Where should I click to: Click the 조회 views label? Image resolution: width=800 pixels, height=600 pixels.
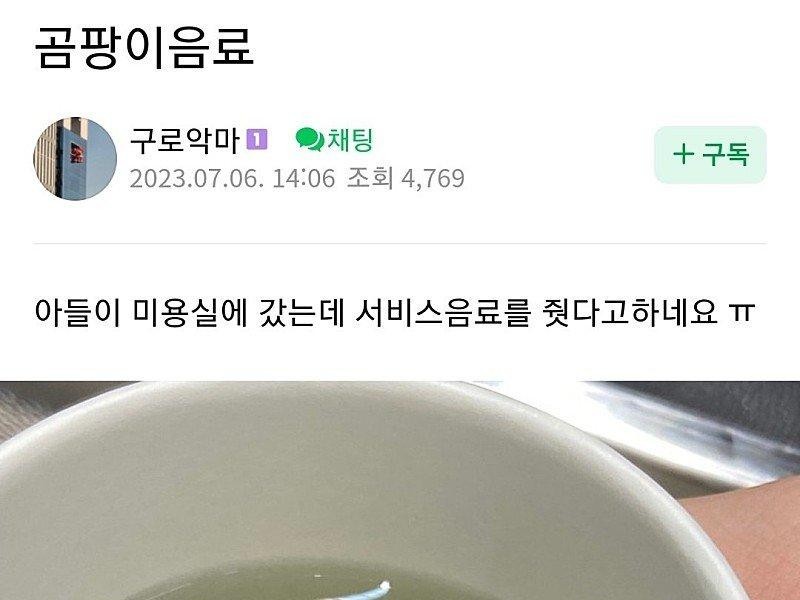coord(370,179)
